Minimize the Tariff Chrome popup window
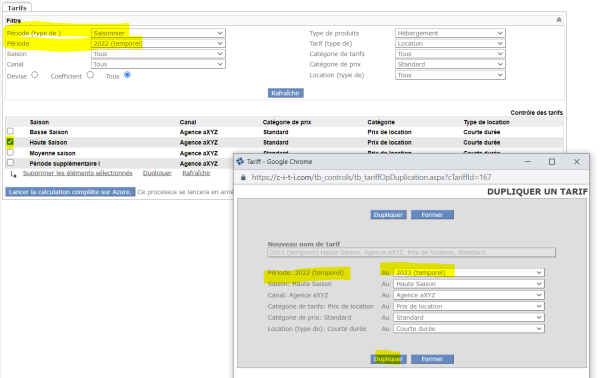The width and height of the screenshot is (600, 378). coord(528,161)
